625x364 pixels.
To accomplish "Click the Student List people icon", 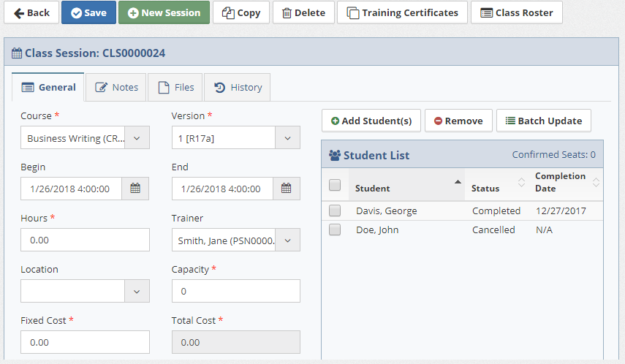I will tap(335, 155).
